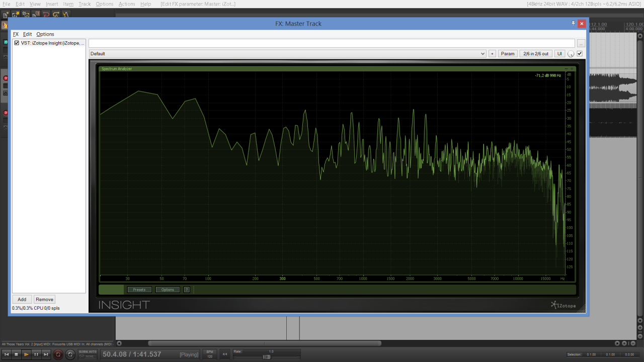The width and height of the screenshot is (644, 362).
Task: Click the Add button to add FX
Action: (x=22, y=299)
